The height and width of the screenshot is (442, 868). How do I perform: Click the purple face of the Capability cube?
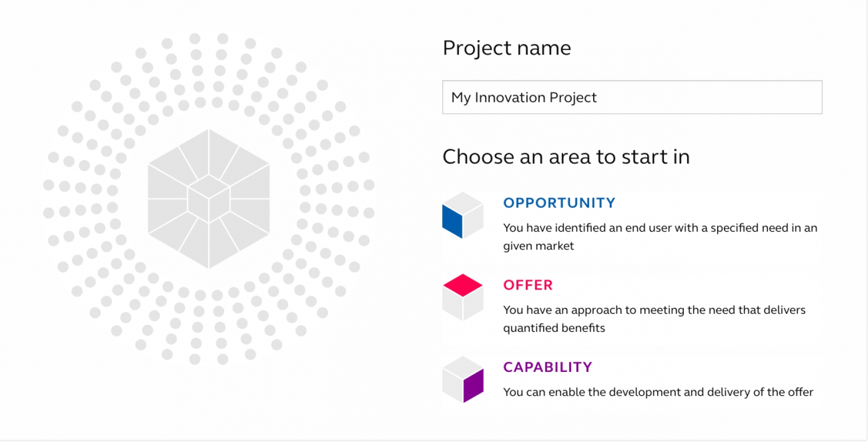(x=474, y=385)
